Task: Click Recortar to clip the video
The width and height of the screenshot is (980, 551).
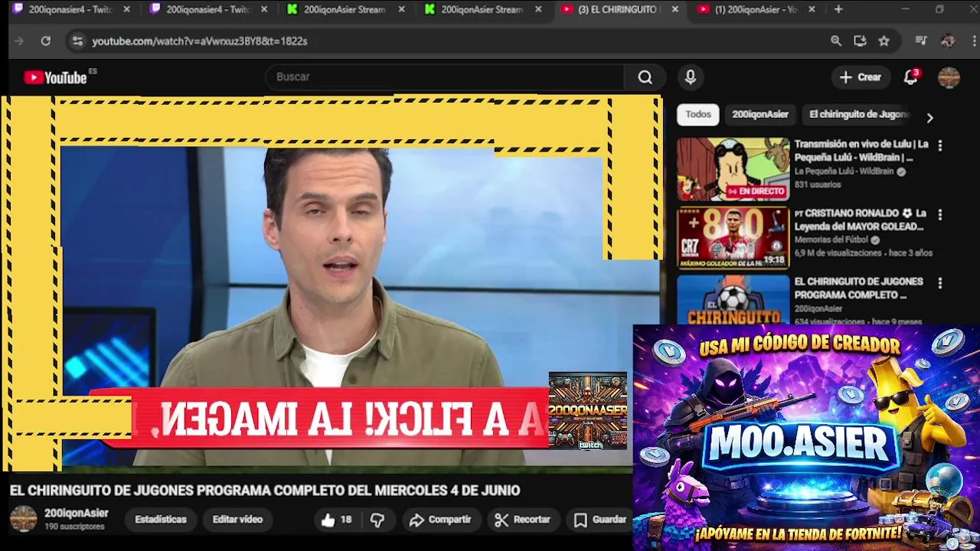Action: (x=523, y=520)
